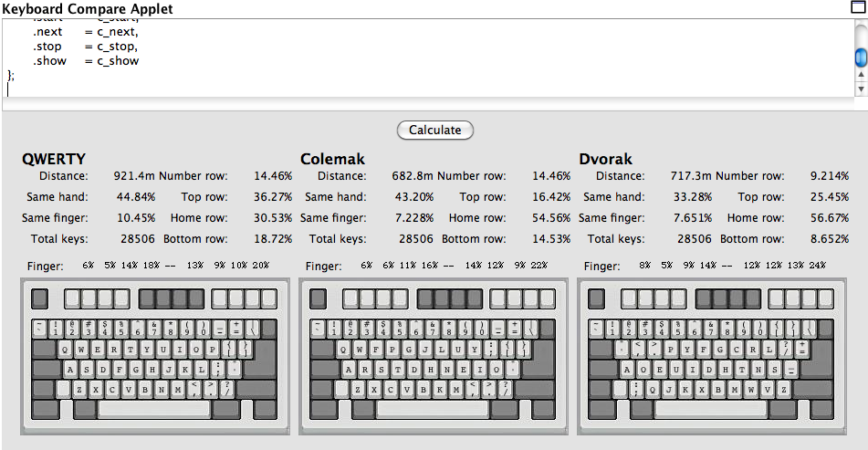Click the QWERTY heading

54,159
